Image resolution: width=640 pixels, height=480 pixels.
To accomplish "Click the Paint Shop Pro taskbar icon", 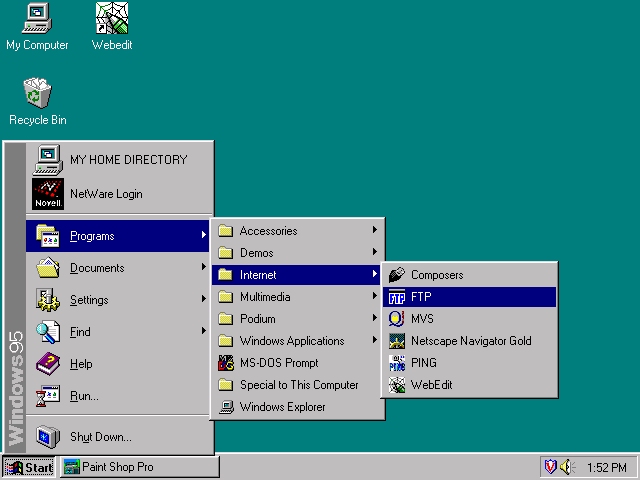I will [x=71, y=467].
